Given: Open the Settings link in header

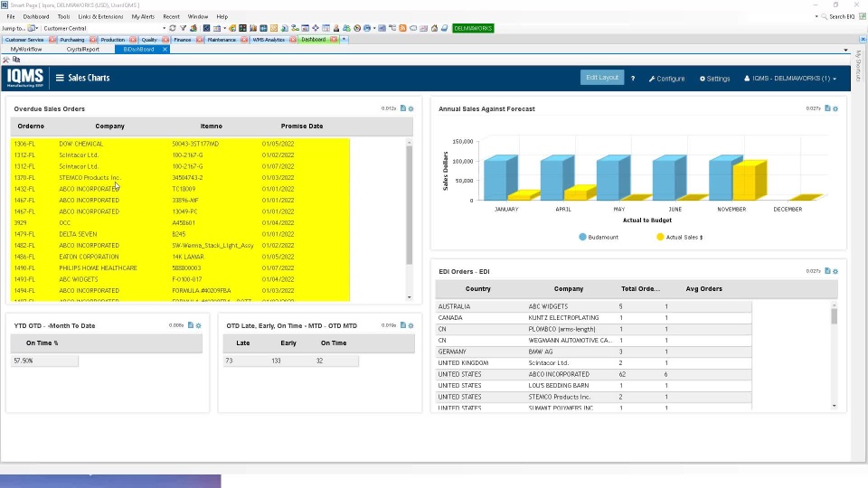Looking at the screenshot, I should [714, 79].
